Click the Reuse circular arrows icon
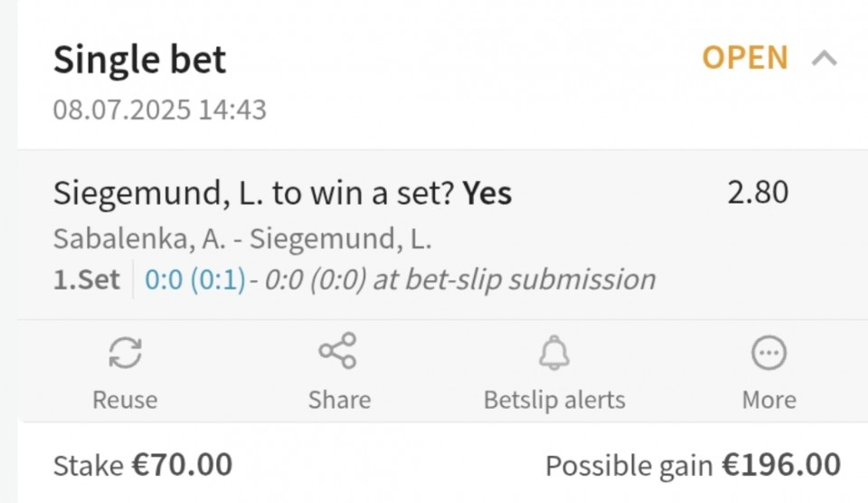Image resolution: width=868 pixels, height=503 pixels. 125,353
